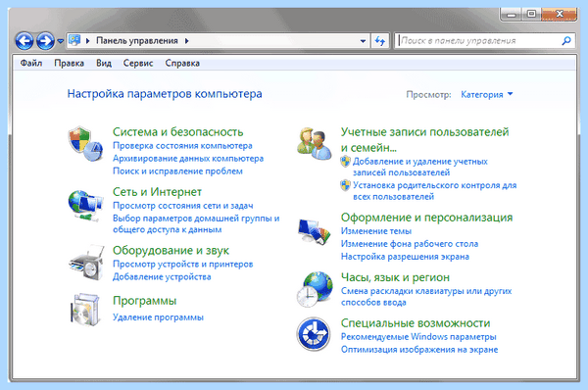Viewport: 588px width, 390px height.
Task: Click the Appearance and Personalization monitor icon
Action: 315,231
